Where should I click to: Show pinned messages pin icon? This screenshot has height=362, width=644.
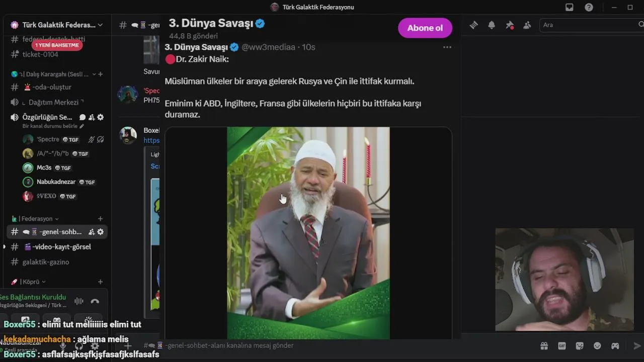click(510, 25)
